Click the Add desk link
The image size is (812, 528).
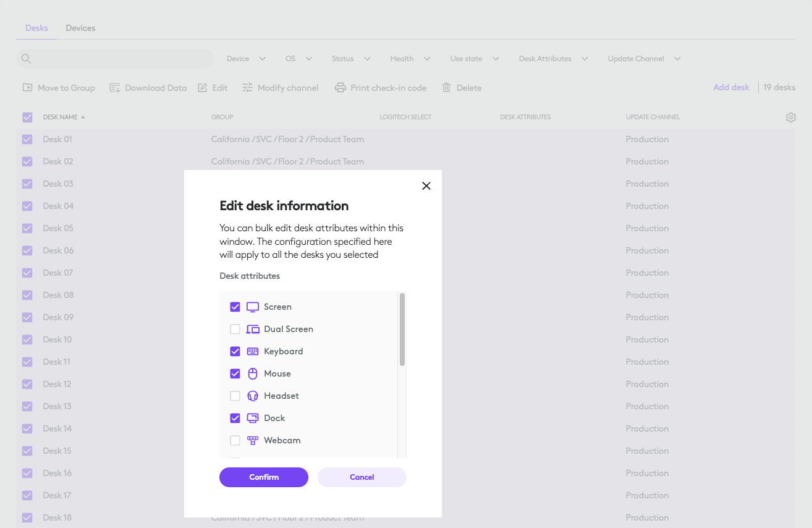coord(731,87)
